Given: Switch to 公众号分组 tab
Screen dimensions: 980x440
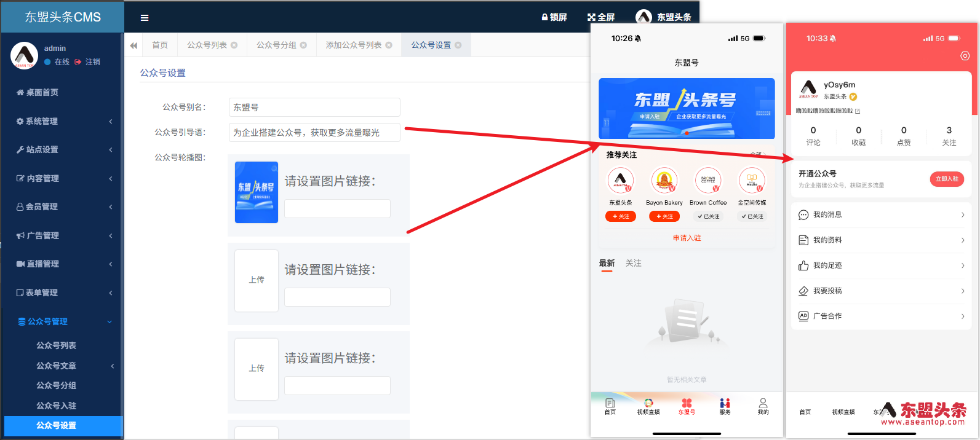Looking at the screenshot, I should coord(276,45).
